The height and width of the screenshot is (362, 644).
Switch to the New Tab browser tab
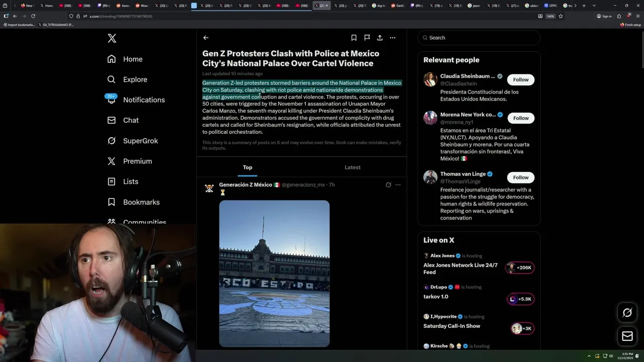click(x=27, y=6)
